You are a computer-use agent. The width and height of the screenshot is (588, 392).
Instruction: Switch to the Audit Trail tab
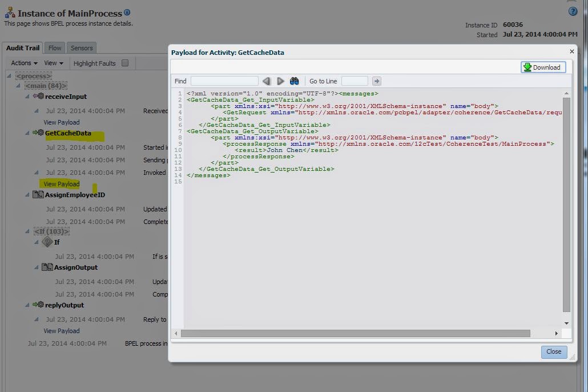(x=22, y=48)
